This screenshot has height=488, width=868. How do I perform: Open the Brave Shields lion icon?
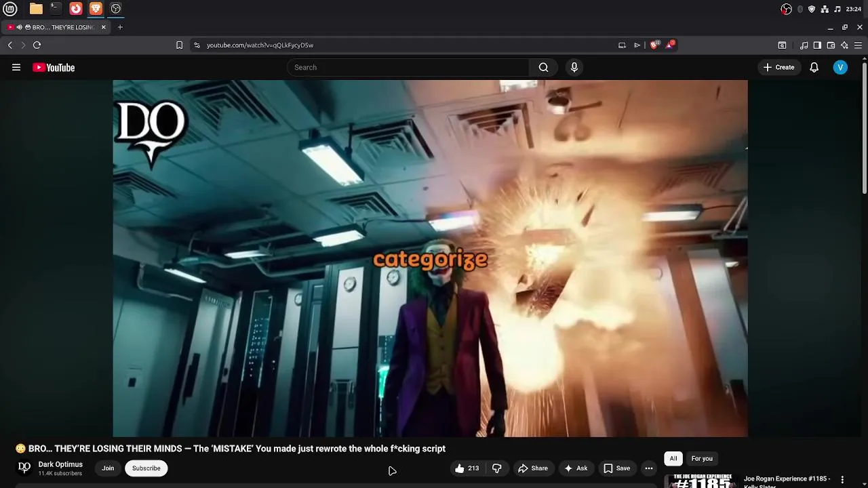[x=654, y=45]
